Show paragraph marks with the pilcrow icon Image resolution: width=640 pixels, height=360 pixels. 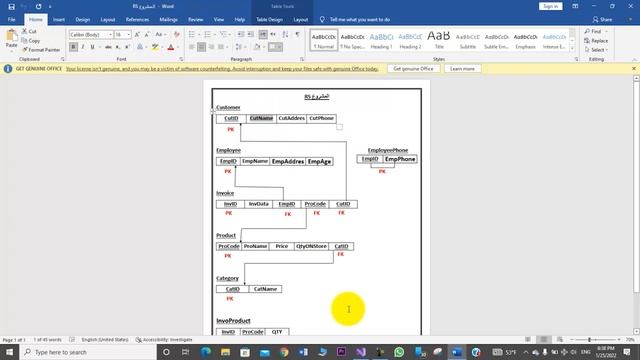click(x=297, y=34)
